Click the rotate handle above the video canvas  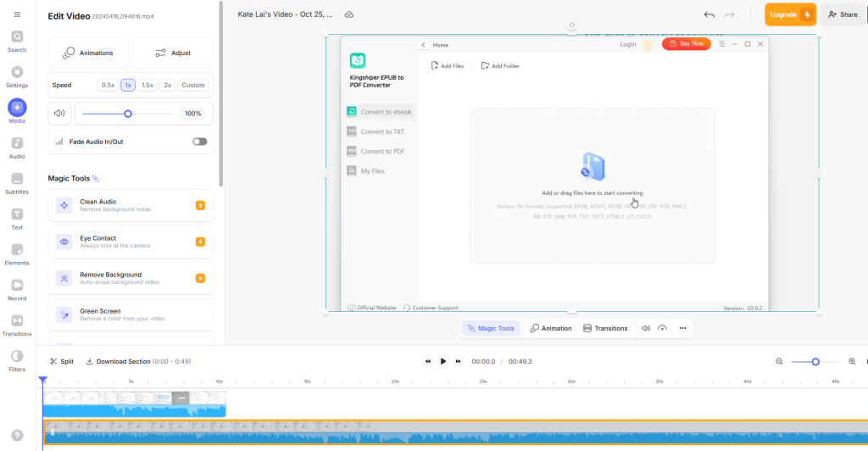tap(572, 25)
